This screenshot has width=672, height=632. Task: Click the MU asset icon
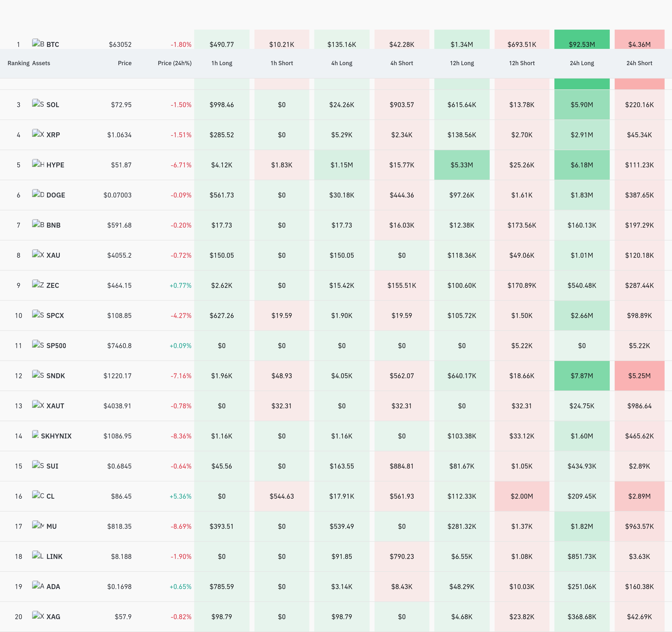(38, 525)
